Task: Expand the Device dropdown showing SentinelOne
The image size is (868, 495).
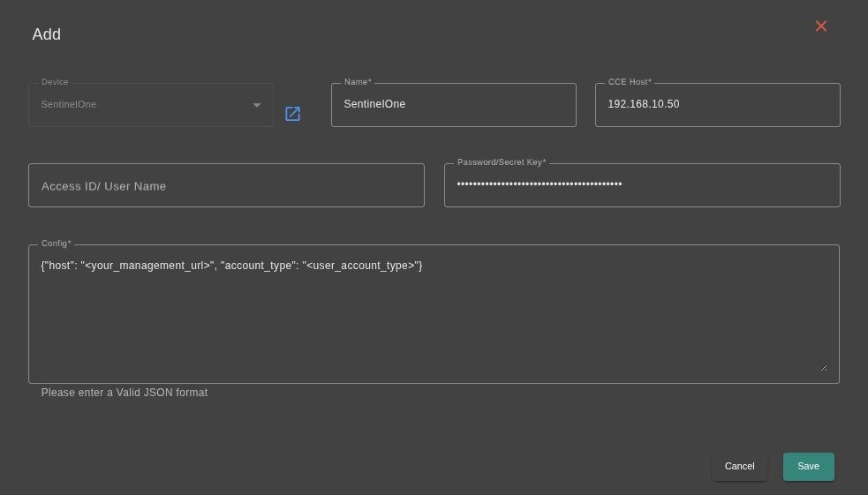Action: [x=151, y=105]
